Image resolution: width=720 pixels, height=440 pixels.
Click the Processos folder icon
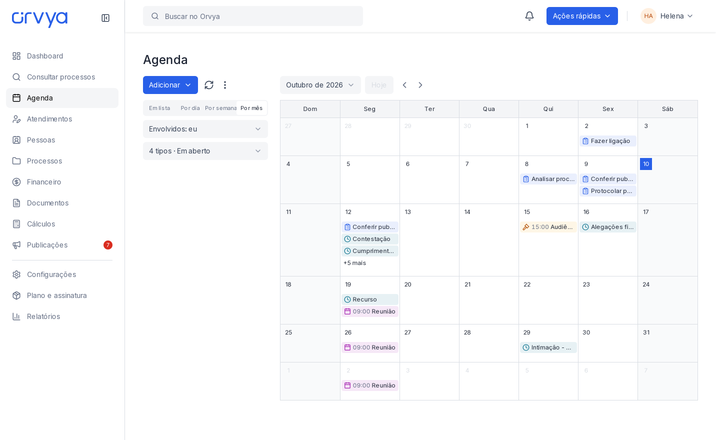pos(17,161)
